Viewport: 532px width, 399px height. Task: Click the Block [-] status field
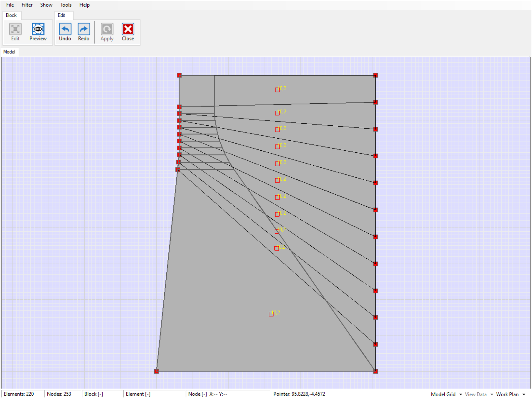102,394
